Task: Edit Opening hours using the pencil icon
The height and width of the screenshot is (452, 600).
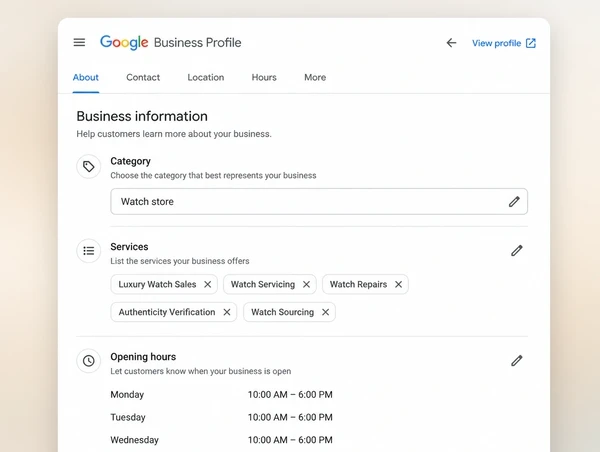Action: click(517, 361)
